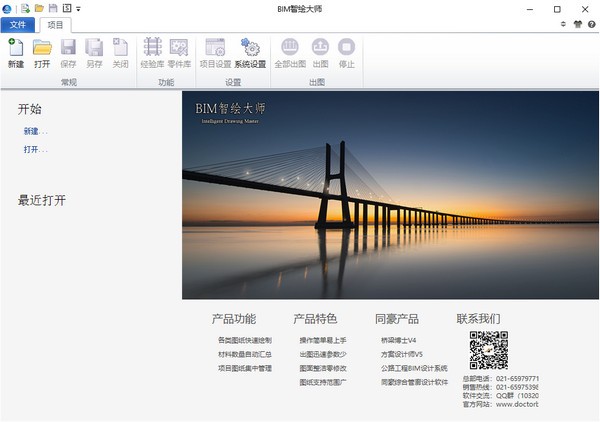The image size is (600, 422).
Task: Click the 新建... link under 开始
Action: point(36,131)
